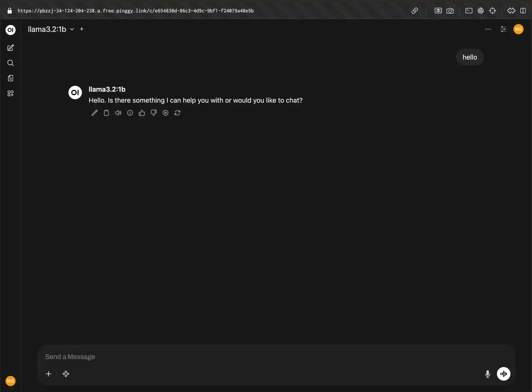
Task: Click the Send a Message input field
Action: coord(249,357)
